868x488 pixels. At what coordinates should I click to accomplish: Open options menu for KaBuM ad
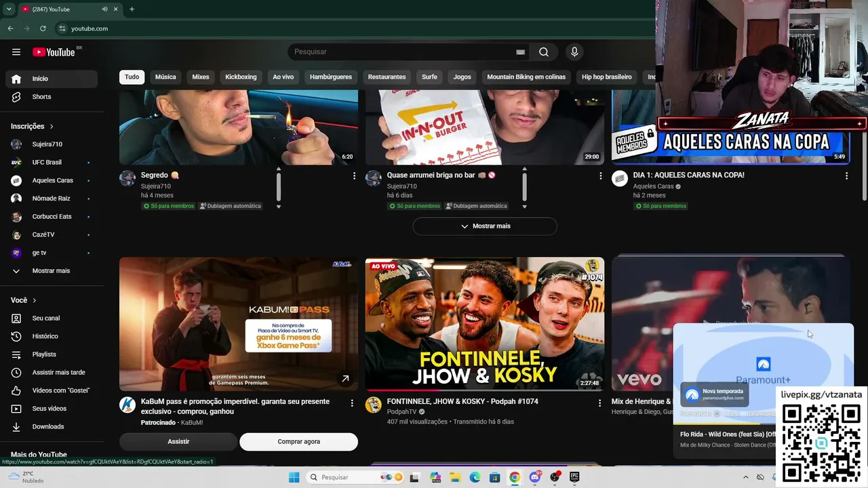coord(352,403)
